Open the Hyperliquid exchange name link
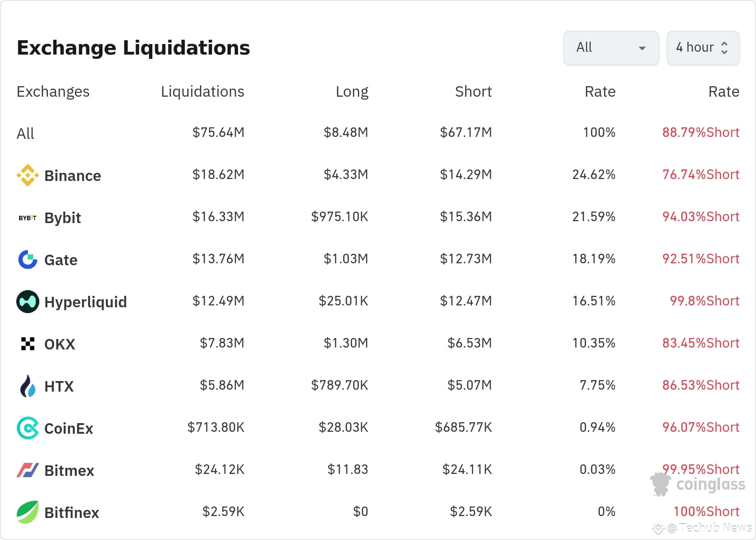Image resolution: width=756 pixels, height=540 pixels. pyautogui.click(x=85, y=302)
